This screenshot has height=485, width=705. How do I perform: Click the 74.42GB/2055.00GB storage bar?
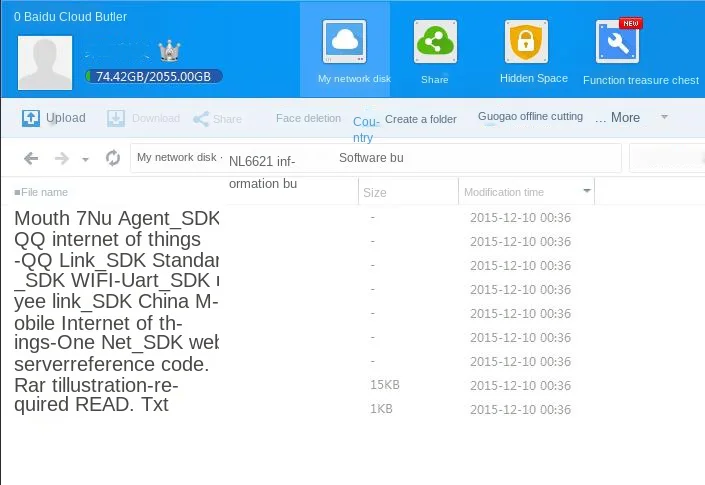[153, 76]
